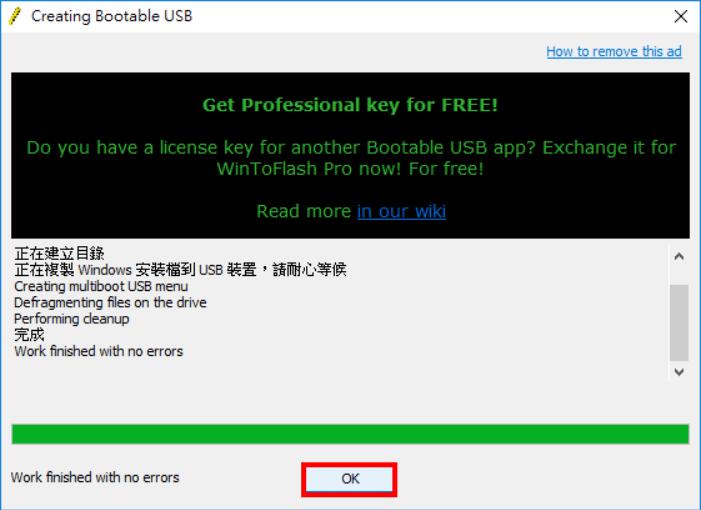
Task: Click the WinToFlash pencil icon in title bar
Action: pyautogui.click(x=15, y=17)
